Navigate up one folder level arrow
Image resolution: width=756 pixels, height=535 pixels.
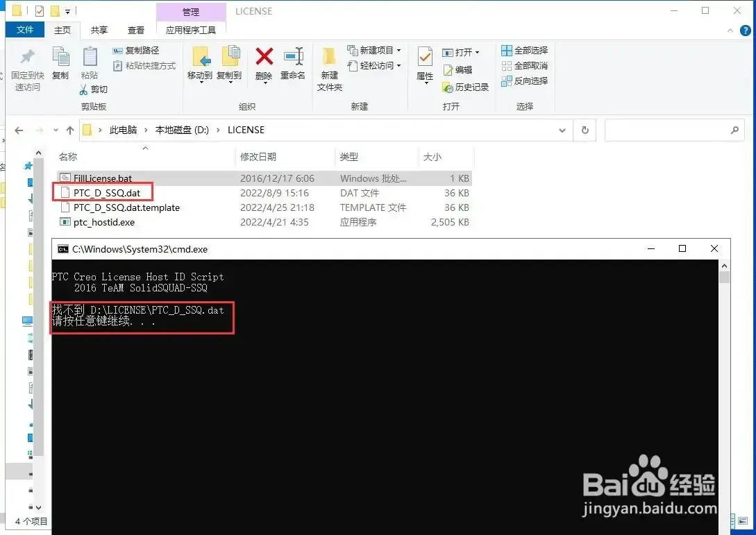[70, 130]
